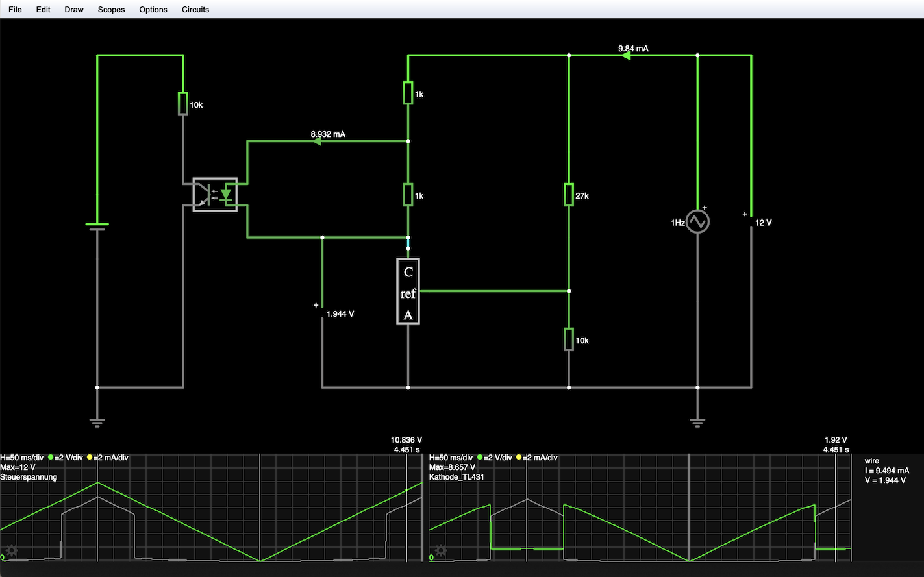This screenshot has width=924, height=577.
Task: Open the File menu
Action: (15, 10)
